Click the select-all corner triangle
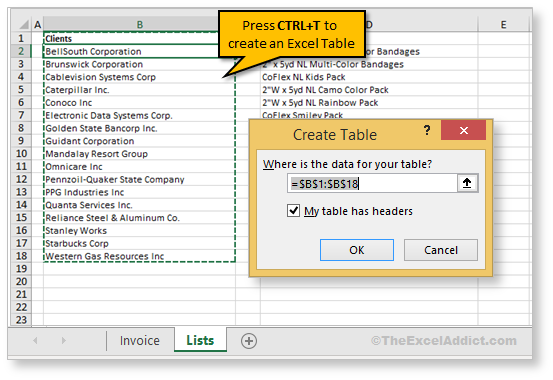 (24, 25)
